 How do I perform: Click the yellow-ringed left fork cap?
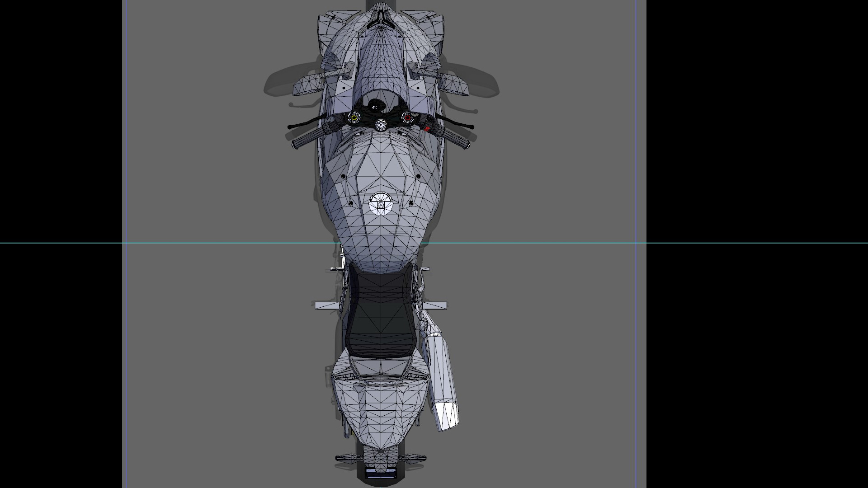(354, 118)
